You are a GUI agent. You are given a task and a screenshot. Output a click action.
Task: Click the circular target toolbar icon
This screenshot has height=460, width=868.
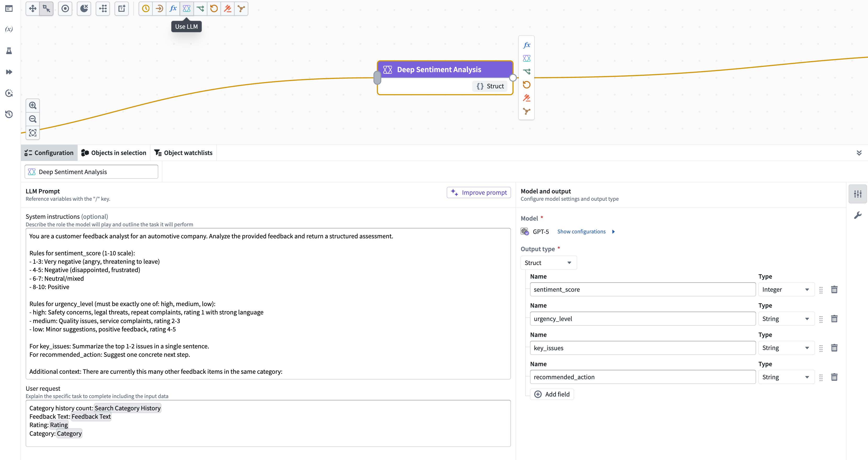65,8
